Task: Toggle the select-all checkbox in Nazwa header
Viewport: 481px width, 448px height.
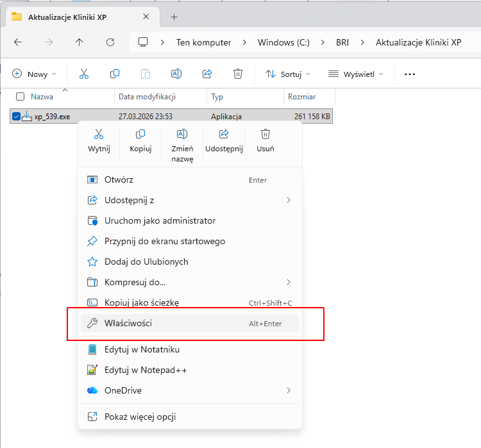Action: click(x=20, y=97)
